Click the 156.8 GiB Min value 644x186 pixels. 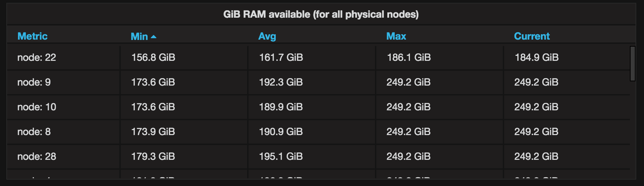coord(153,58)
